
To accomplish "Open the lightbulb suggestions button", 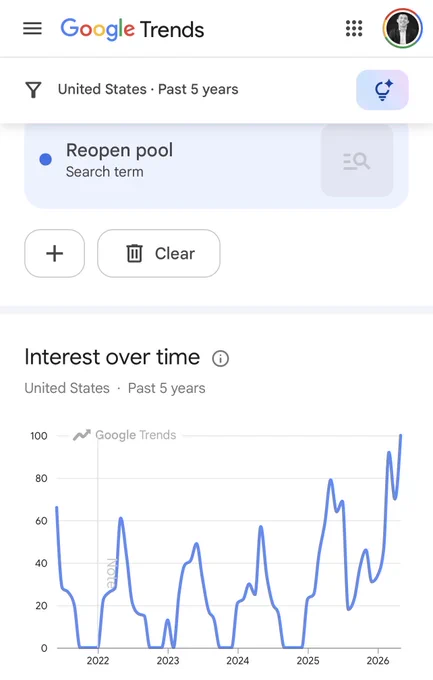I will point(382,90).
